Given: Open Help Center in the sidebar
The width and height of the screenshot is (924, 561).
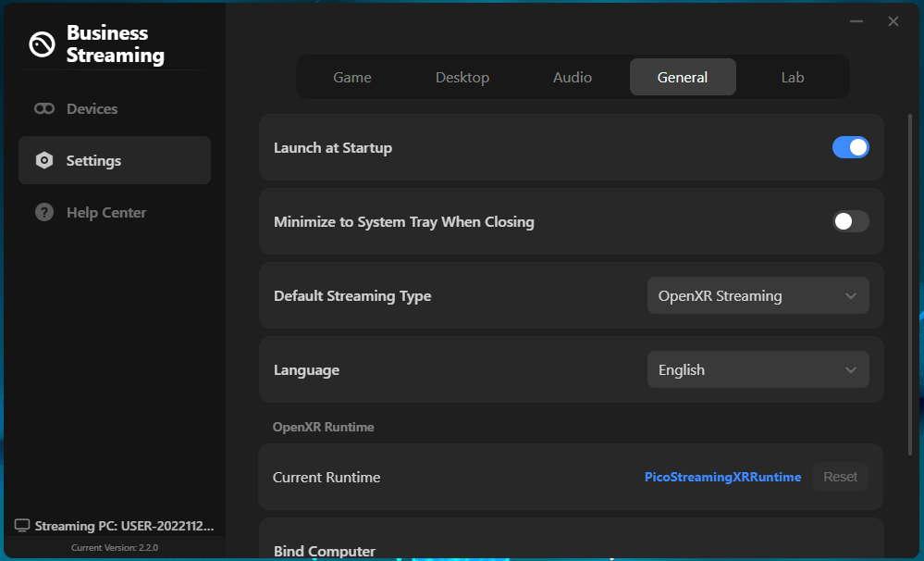Looking at the screenshot, I should coord(115,212).
